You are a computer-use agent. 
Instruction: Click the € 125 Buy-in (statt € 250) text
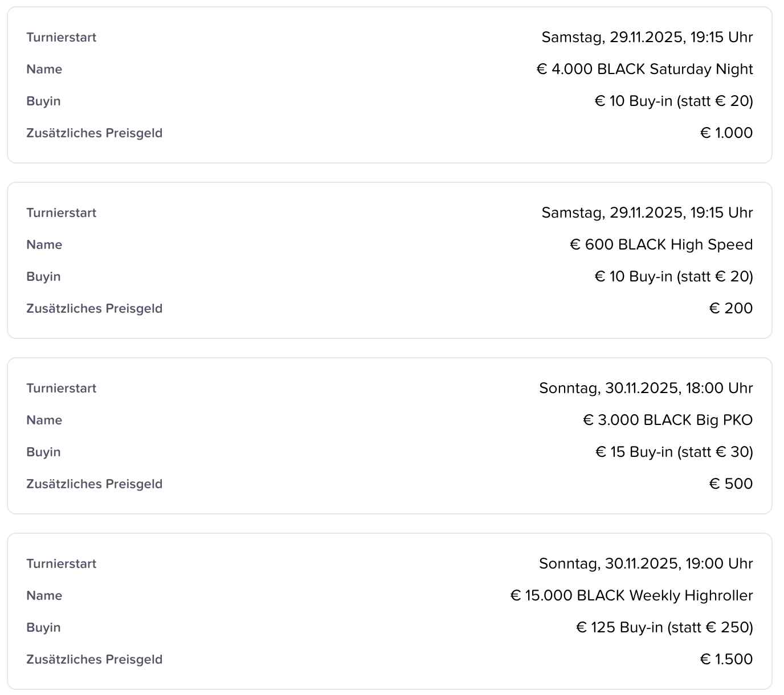664,627
